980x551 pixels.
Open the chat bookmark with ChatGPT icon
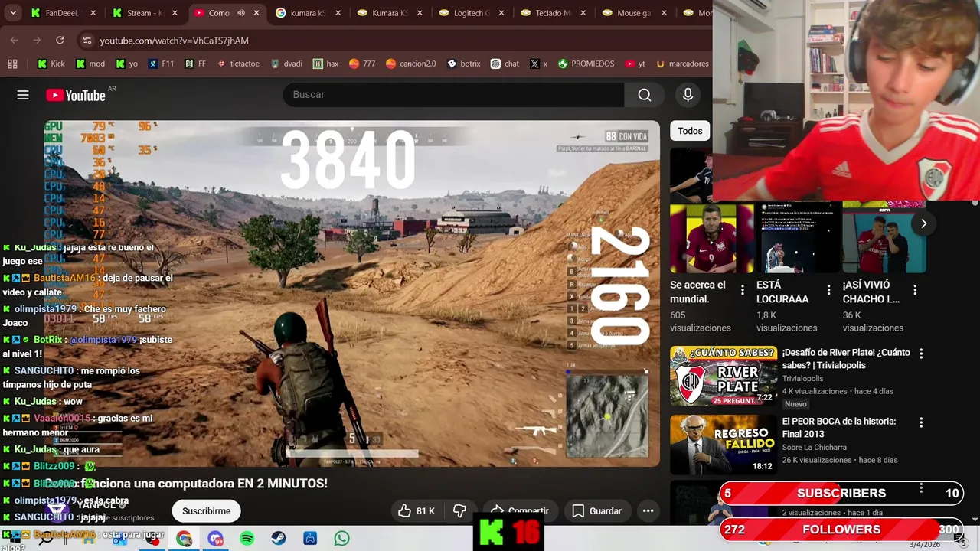click(505, 64)
